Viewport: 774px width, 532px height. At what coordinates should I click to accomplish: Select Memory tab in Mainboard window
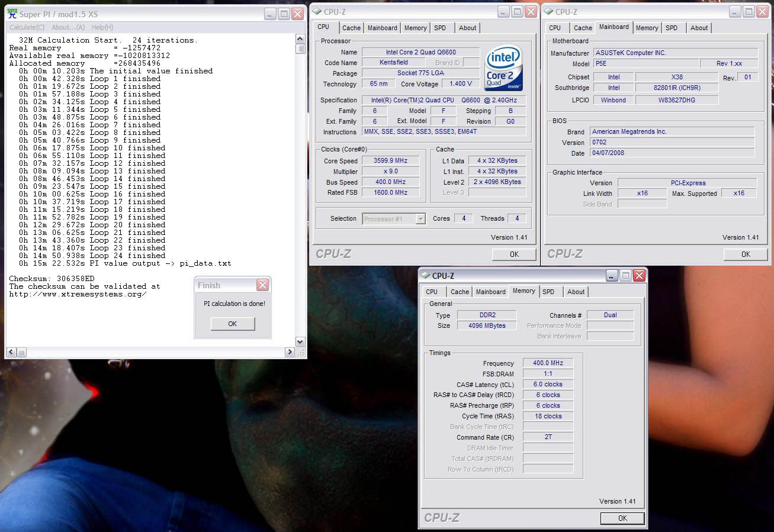(x=647, y=28)
